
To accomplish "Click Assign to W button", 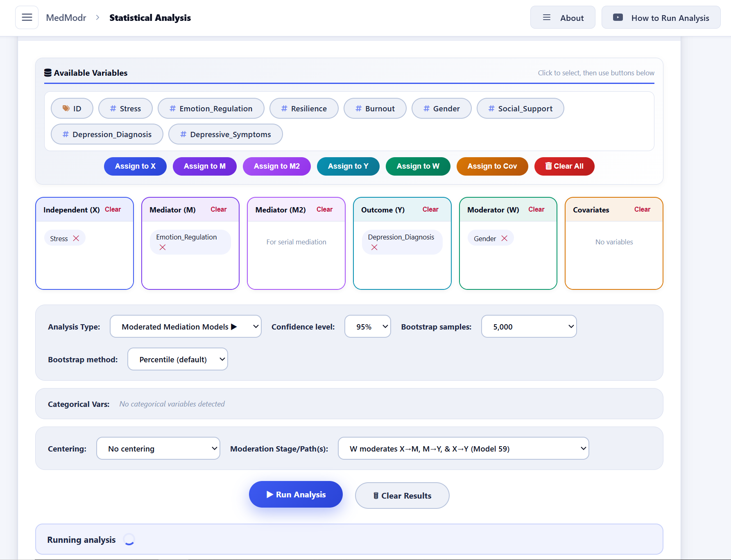I will click(418, 166).
